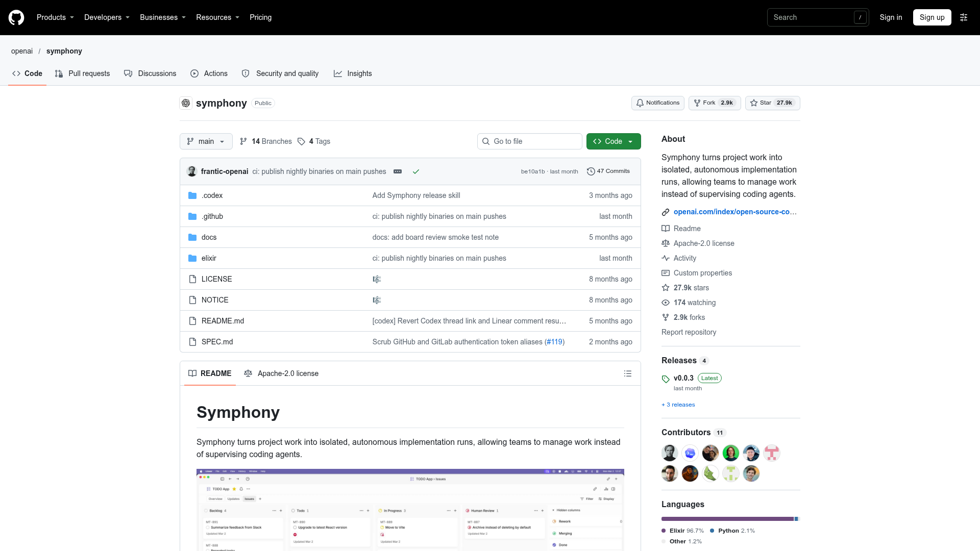Open the .github folder icon

click(x=192, y=216)
